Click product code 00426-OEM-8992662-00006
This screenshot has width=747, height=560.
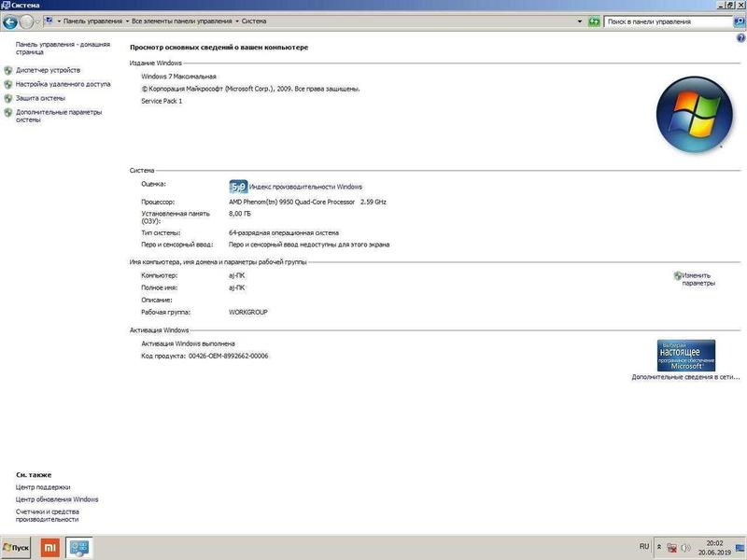[228, 357]
